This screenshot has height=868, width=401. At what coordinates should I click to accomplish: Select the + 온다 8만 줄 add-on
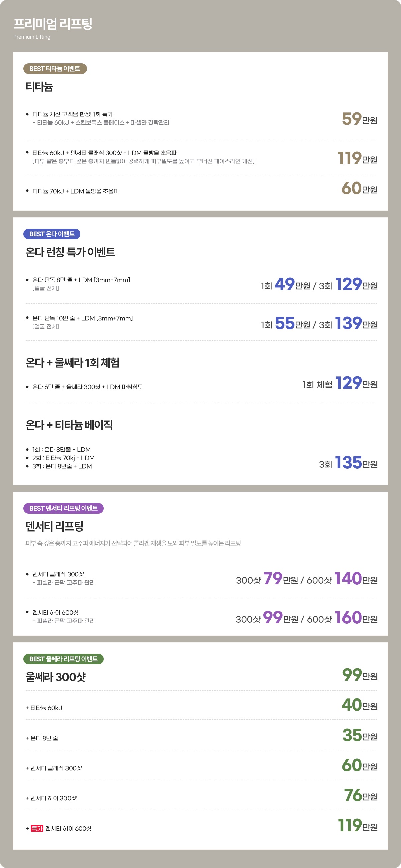click(42, 738)
